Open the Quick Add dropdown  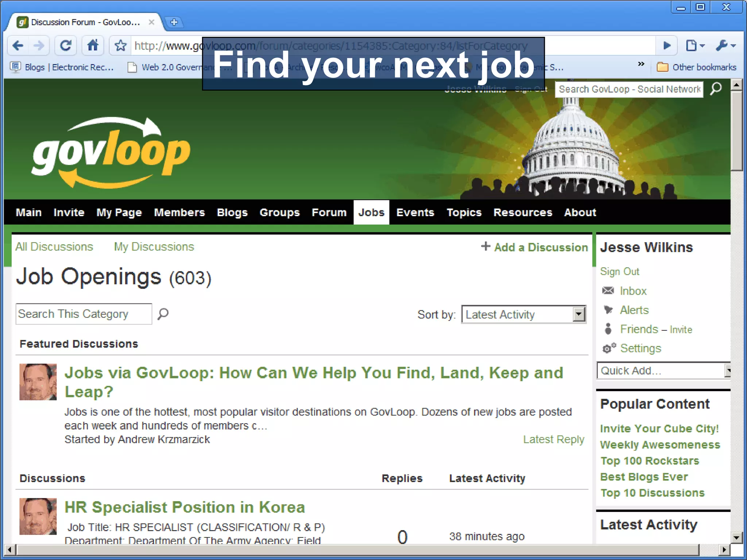tap(664, 371)
